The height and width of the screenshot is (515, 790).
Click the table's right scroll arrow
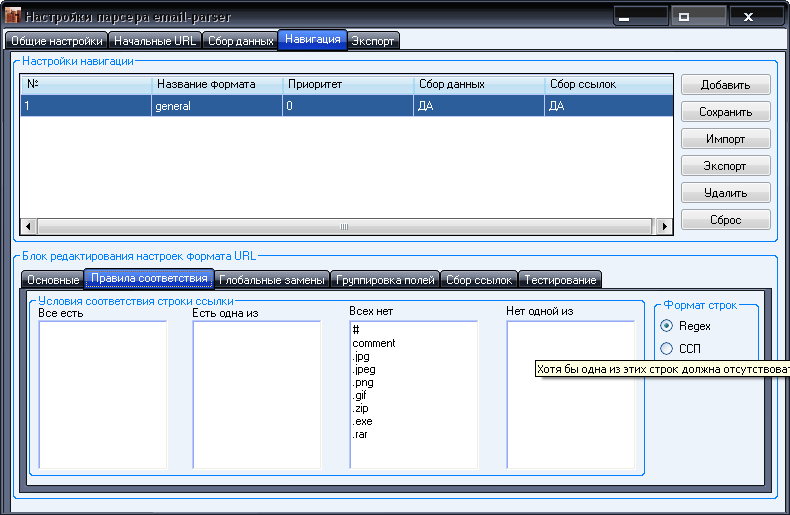pyautogui.click(x=665, y=227)
